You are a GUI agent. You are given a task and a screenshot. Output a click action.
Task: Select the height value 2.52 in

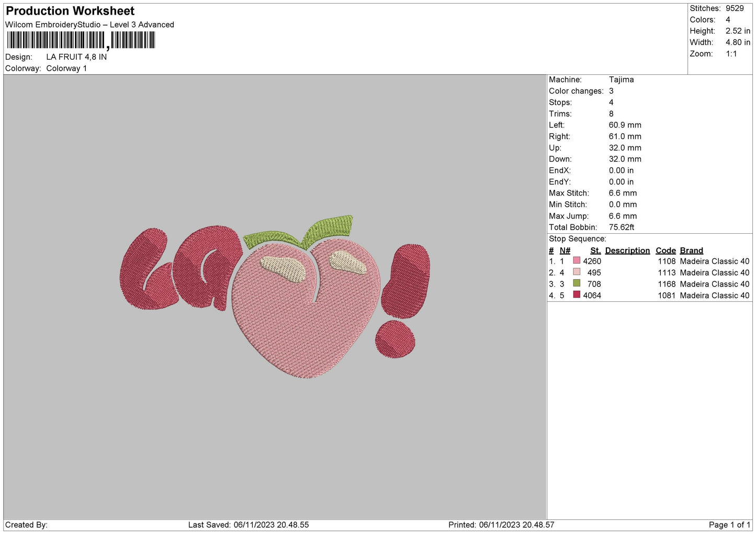(x=738, y=31)
